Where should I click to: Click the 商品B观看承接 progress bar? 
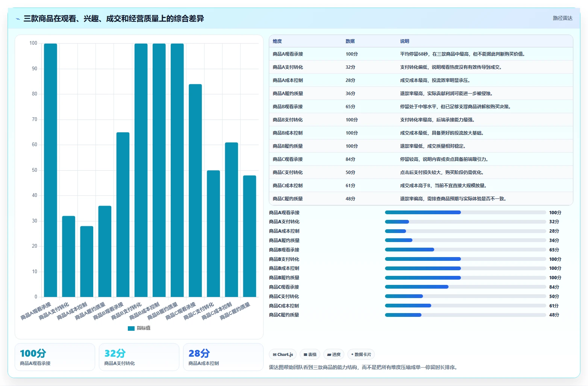tap(465, 250)
